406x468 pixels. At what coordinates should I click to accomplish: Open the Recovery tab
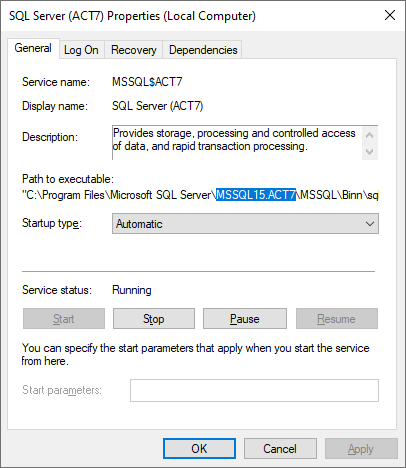(x=133, y=50)
